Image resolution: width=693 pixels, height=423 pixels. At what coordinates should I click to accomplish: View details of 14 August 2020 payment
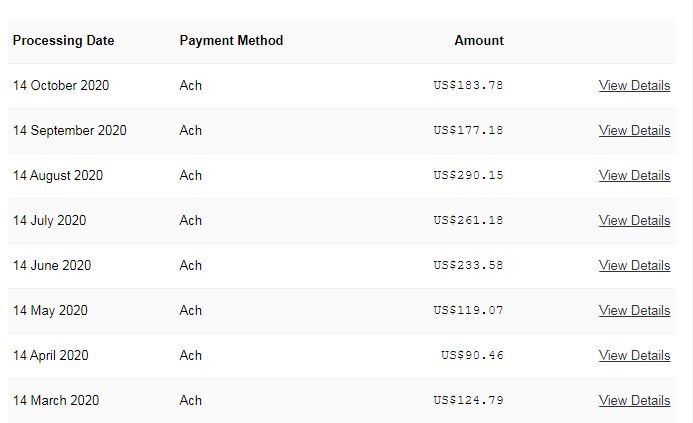coord(634,176)
